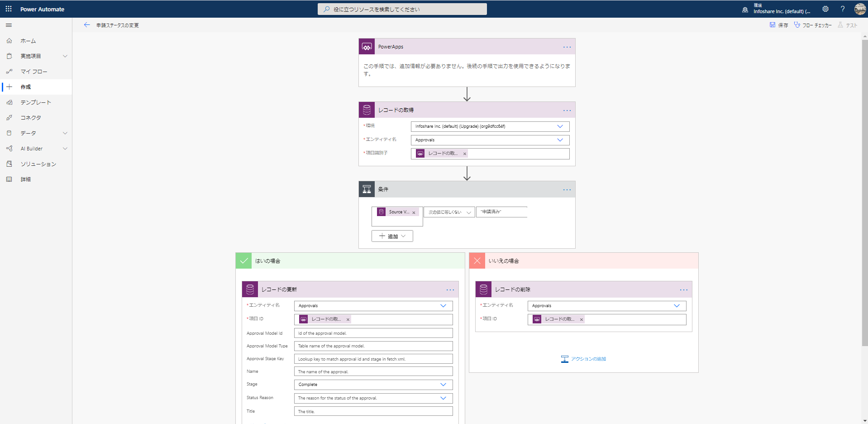Click the レコードの取得 database icon

(x=367, y=110)
